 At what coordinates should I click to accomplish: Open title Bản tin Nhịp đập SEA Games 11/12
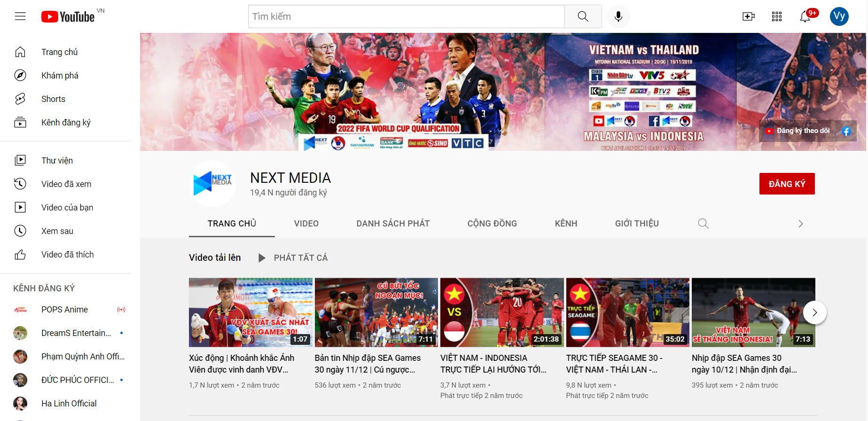click(368, 364)
